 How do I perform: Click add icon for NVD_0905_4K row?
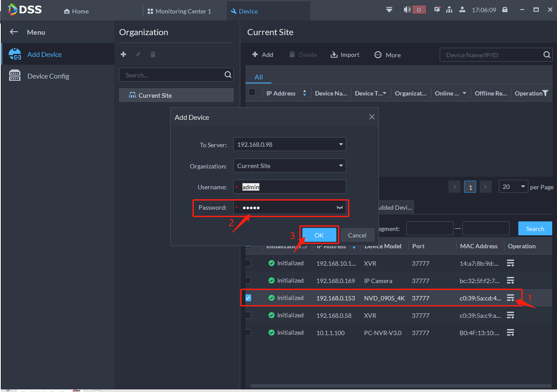coord(511,298)
